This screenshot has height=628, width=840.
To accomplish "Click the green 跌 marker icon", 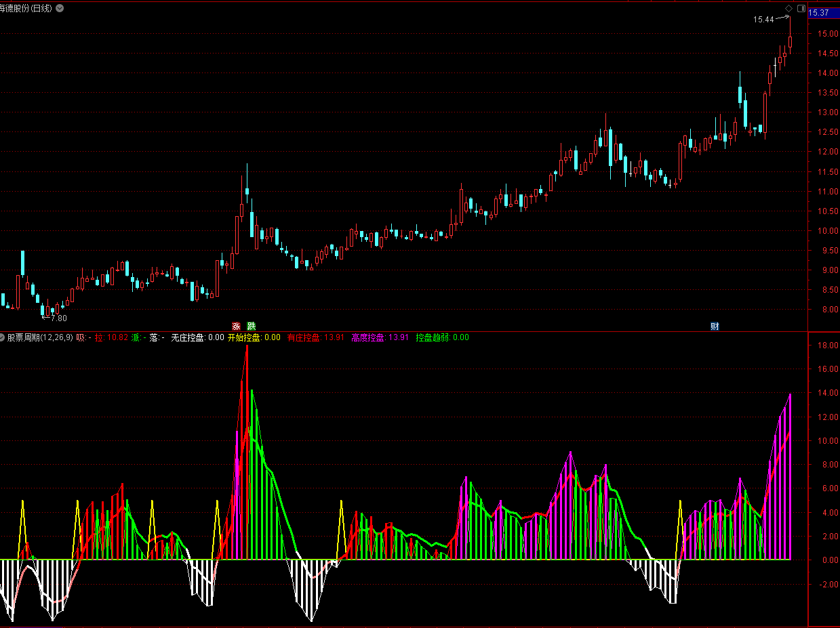I will (252, 326).
